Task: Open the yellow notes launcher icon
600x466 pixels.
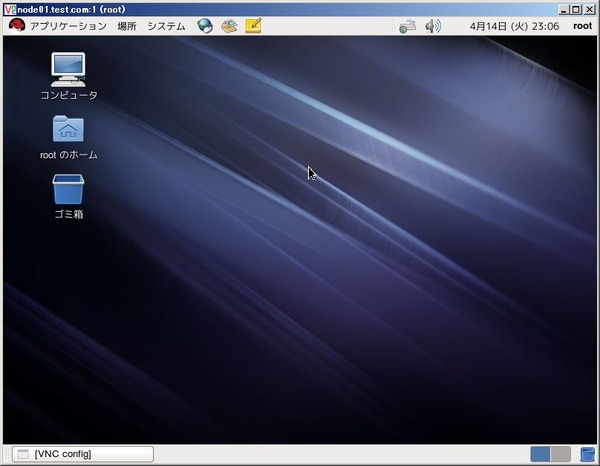Action: coord(253,26)
